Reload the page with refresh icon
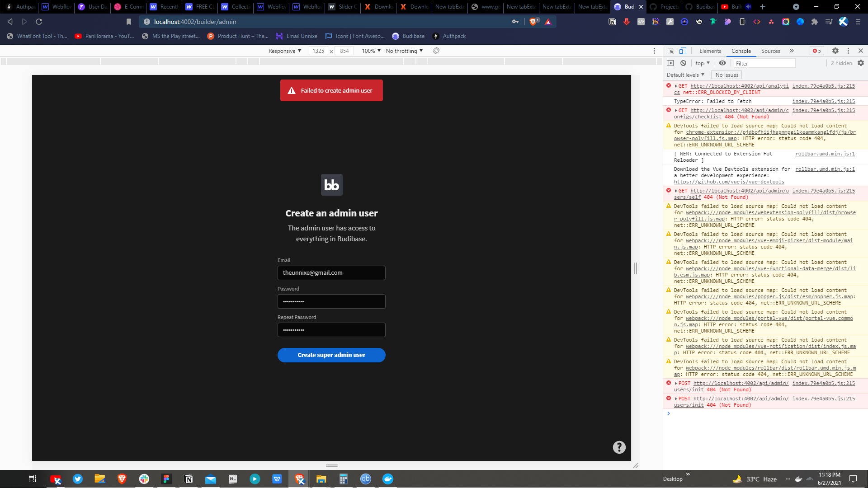The width and height of the screenshot is (868, 488). [x=39, y=22]
